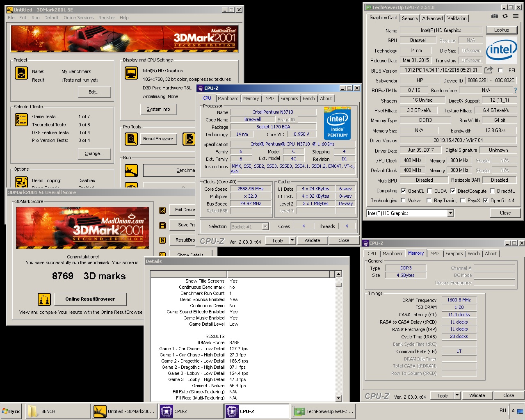Image resolution: width=525 pixels, height=420 pixels.
Task: Click the Intel Pentium logo in CPU-Z
Action: pos(337,123)
